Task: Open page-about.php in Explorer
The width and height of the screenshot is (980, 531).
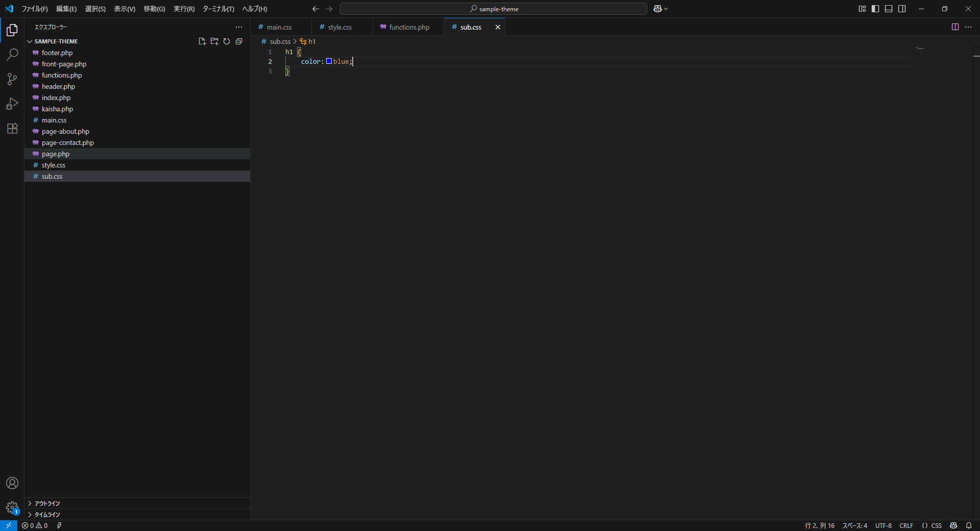Action: tap(137, 131)
